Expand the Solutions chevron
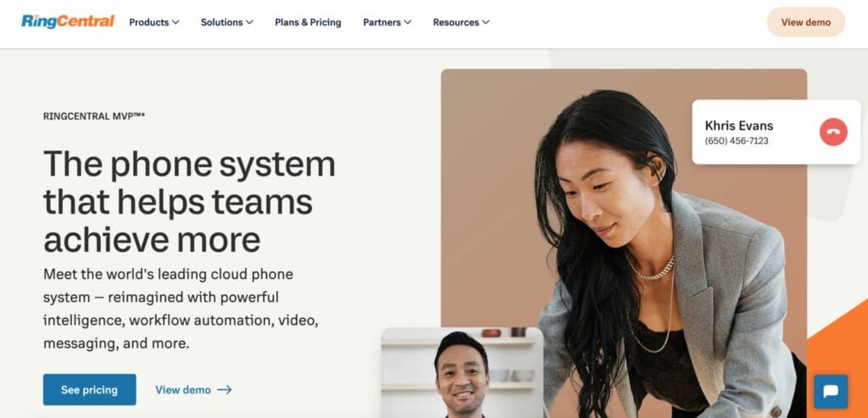 click(x=249, y=23)
